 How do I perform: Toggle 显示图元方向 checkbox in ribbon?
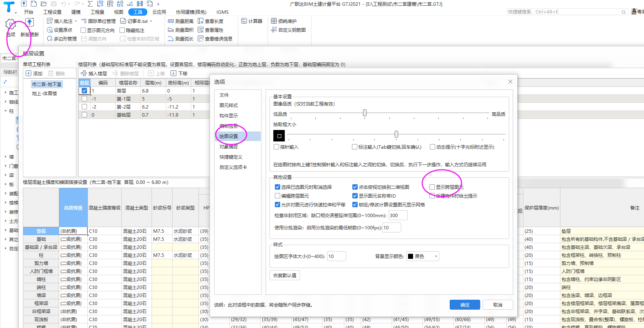83,30
